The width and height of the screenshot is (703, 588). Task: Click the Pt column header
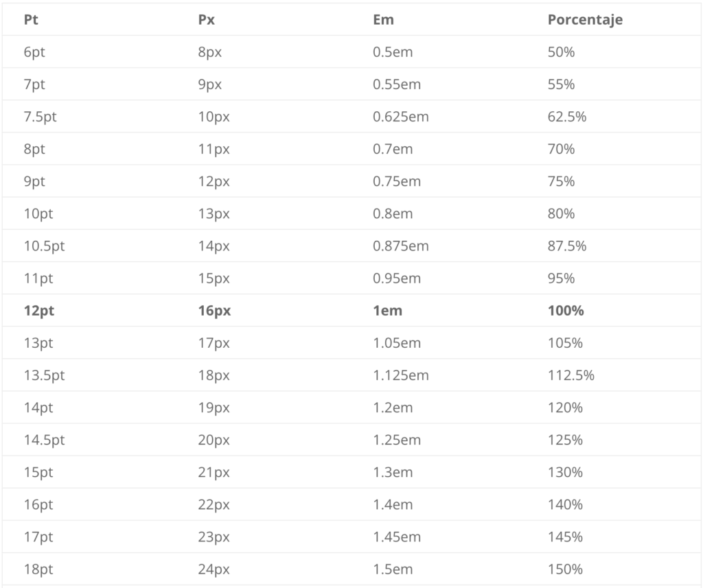(x=31, y=20)
